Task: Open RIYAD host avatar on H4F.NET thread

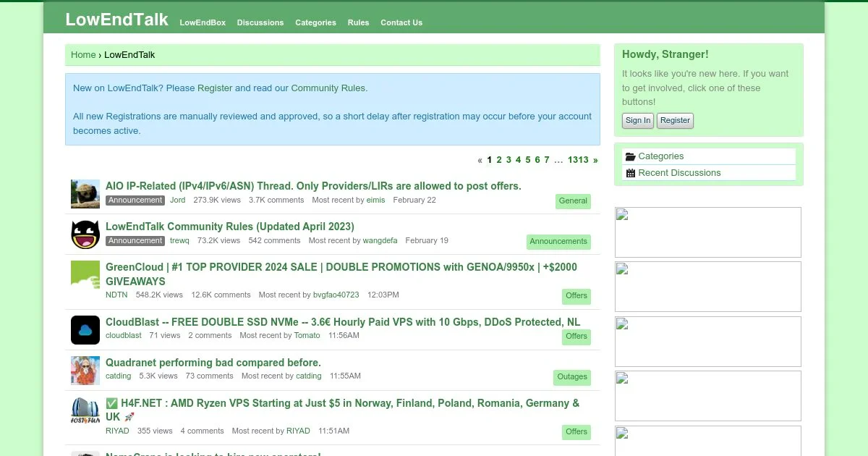Action: pos(85,411)
